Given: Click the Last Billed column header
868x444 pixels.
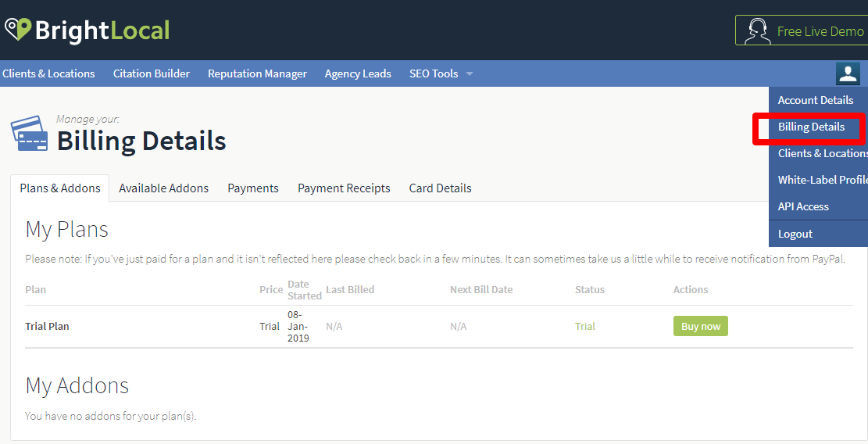Looking at the screenshot, I should point(350,289).
